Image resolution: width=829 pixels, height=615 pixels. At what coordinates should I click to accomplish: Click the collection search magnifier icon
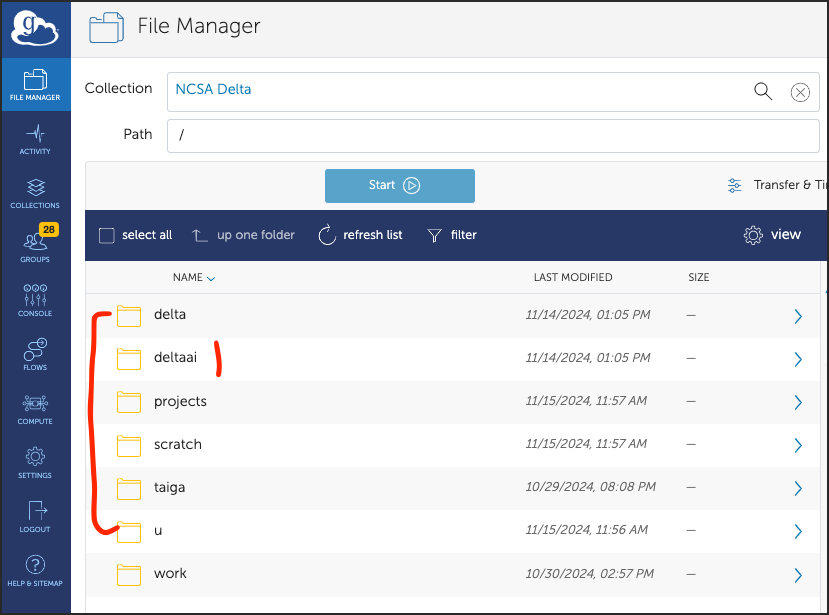(763, 92)
